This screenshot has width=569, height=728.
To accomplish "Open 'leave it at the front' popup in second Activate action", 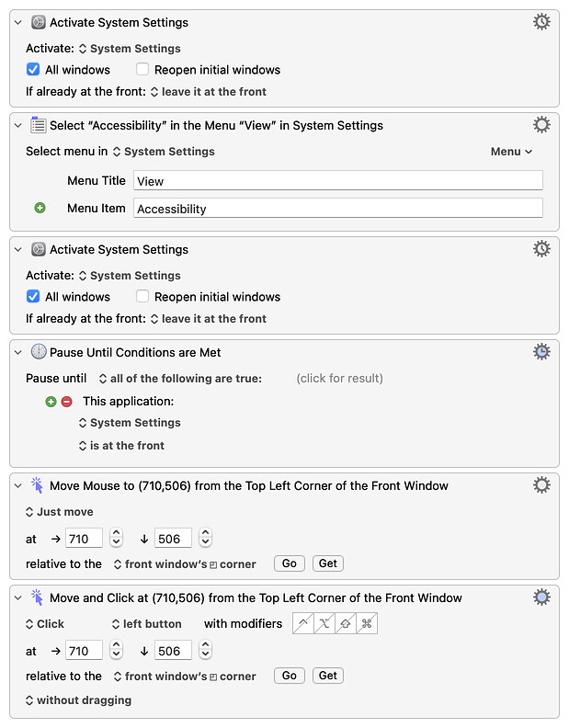I will [208, 318].
